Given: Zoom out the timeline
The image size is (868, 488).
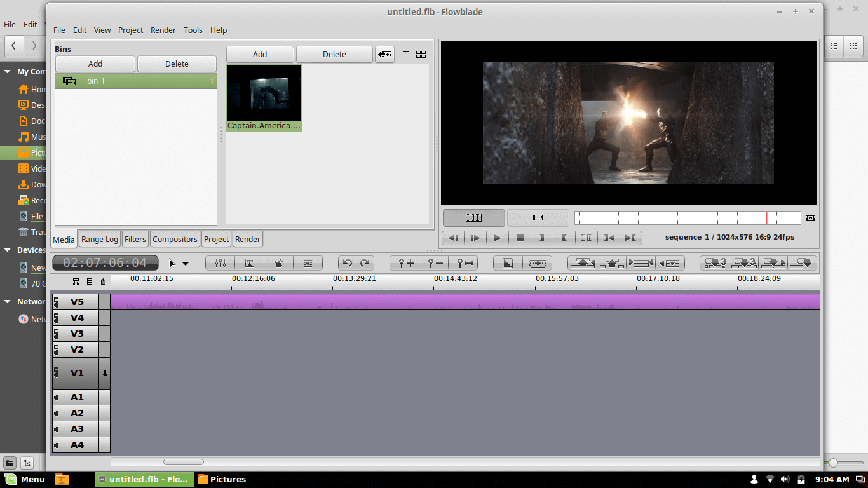Looking at the screenshot, I should pos(435,263).
